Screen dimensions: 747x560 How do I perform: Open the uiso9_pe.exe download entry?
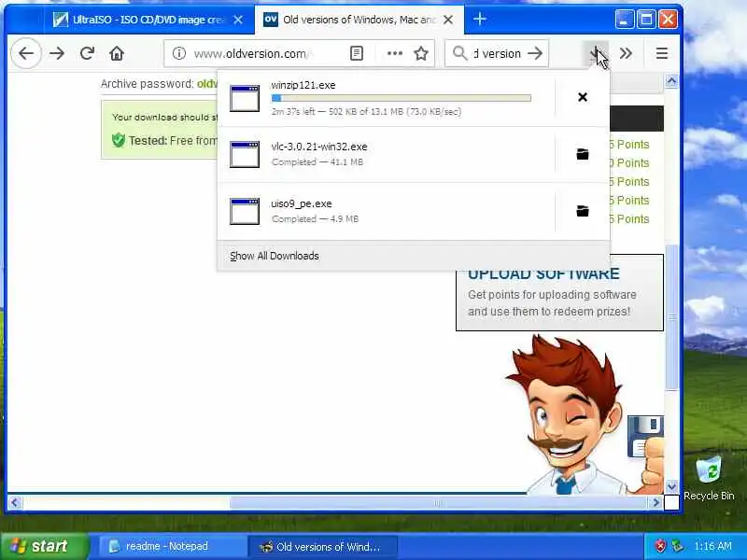386,211
